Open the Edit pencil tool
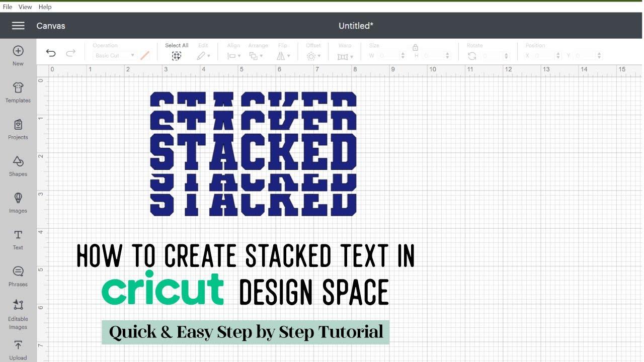Viewport: 644px width, 362px height. (x=203, y=56)
